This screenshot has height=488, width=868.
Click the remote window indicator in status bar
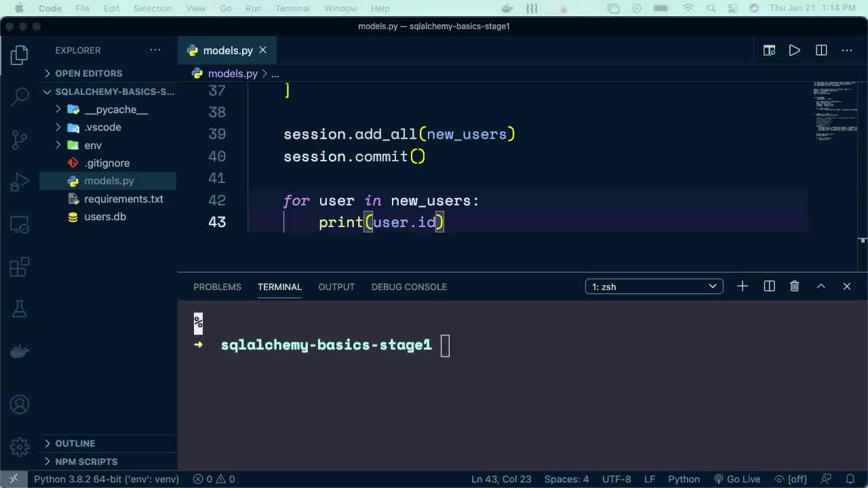click(13, 479)
